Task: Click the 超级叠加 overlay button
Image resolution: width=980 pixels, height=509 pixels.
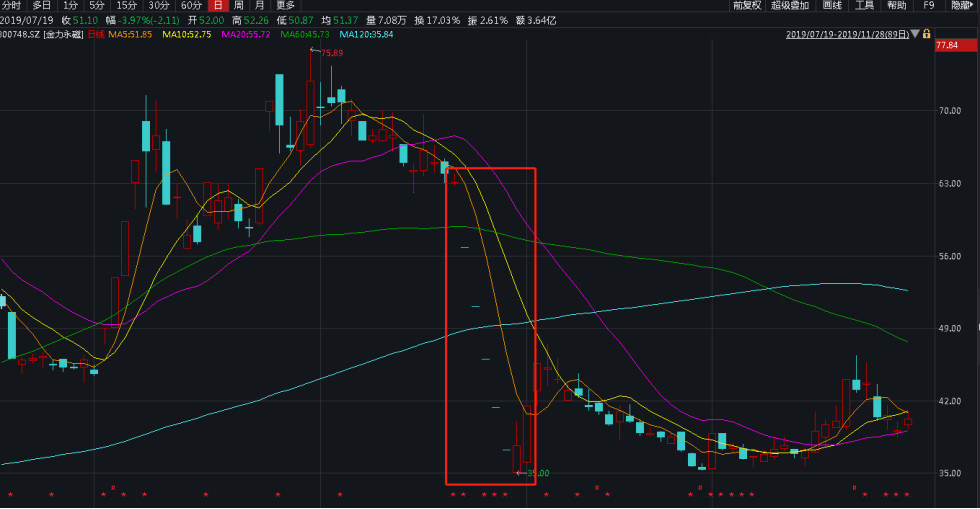Action: (790, 6)
